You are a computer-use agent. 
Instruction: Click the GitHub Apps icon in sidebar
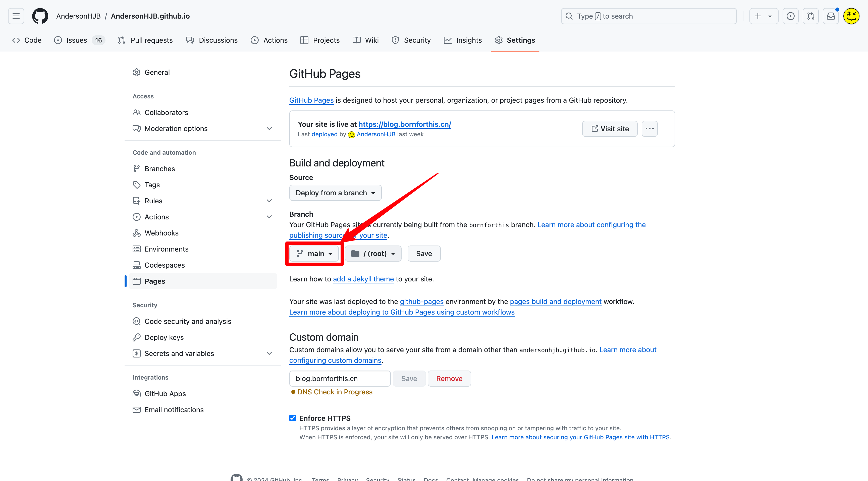click(136, 394)
